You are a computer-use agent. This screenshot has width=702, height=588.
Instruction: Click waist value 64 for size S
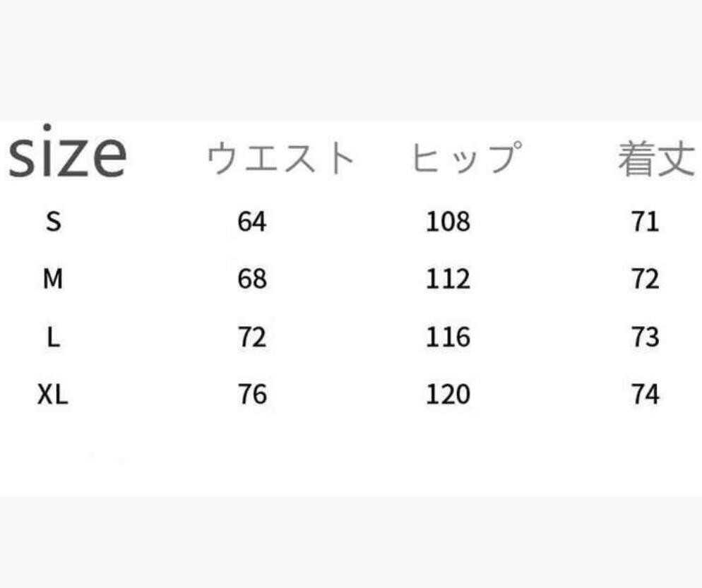(x=252, y=222)
